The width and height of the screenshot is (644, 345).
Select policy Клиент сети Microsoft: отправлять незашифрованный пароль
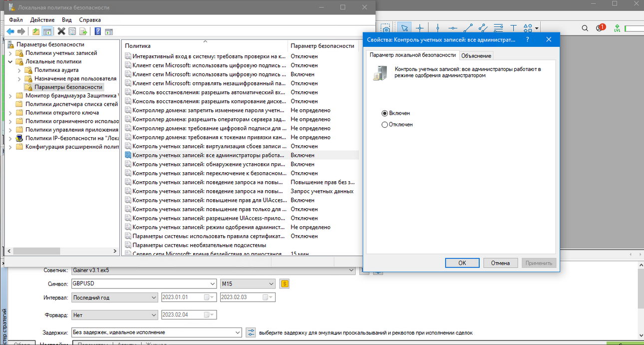point(209,83)
